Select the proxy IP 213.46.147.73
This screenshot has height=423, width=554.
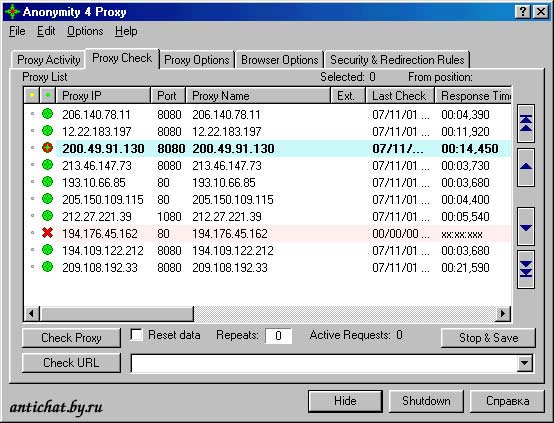pyautogui.click(x=97, y=165)
